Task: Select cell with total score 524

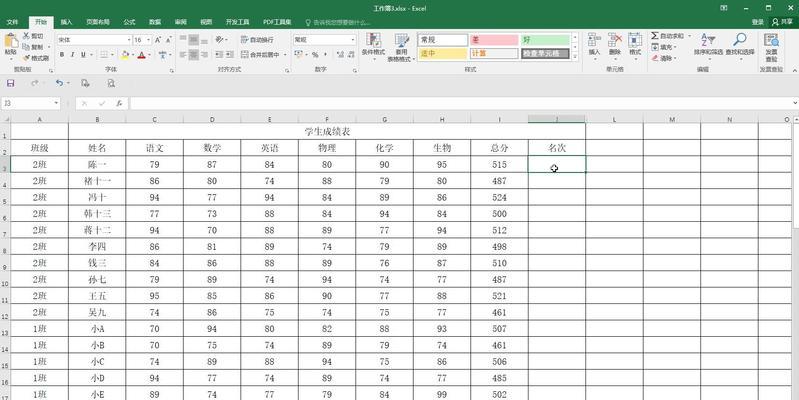Action: click(x=499, y=198)
